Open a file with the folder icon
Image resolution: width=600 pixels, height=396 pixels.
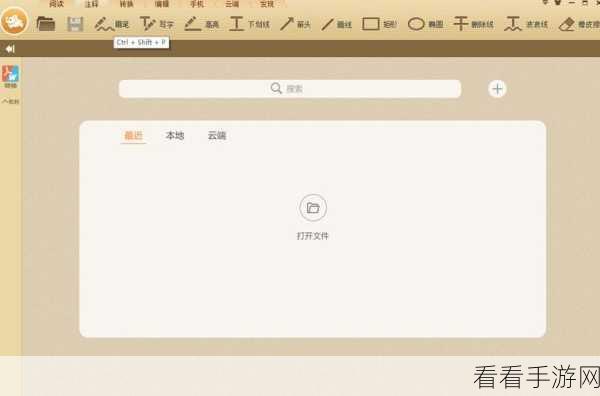pyautogui.click(x=46, y=24)
